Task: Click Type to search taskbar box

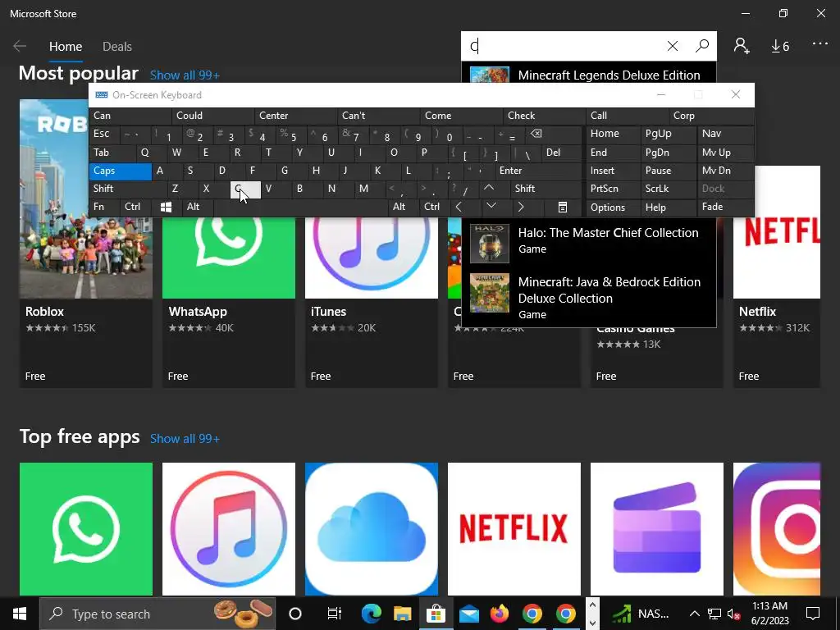Action: pos(157,614)
